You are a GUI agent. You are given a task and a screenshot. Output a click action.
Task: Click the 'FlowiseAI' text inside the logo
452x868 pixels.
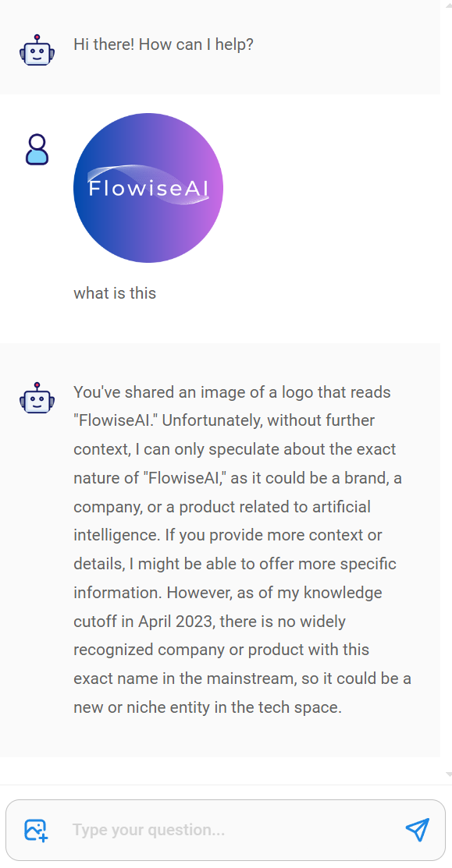tap(148, 188)
